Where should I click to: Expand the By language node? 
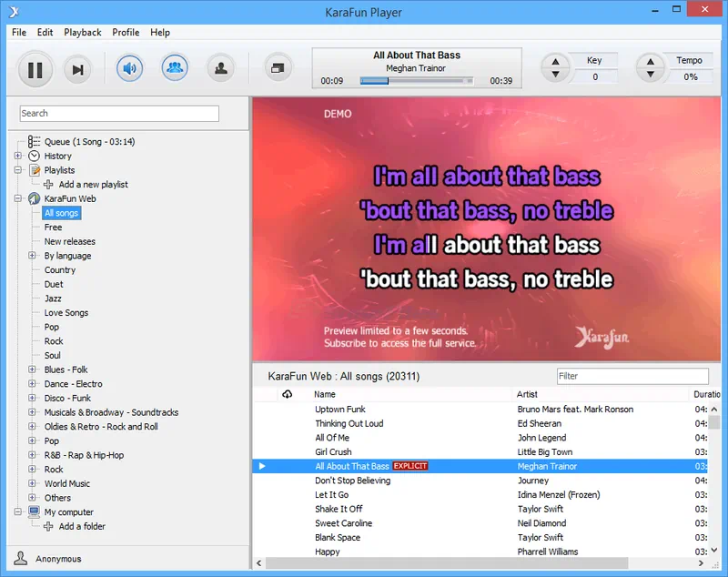(32, 256)
